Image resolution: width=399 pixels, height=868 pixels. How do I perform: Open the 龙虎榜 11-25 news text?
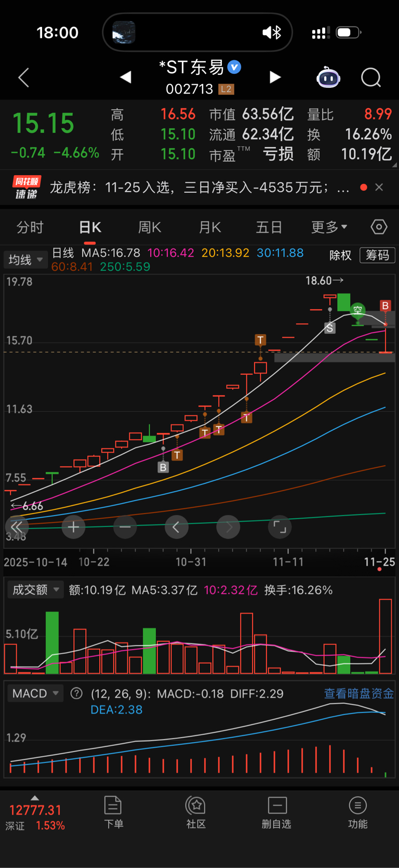199,188
